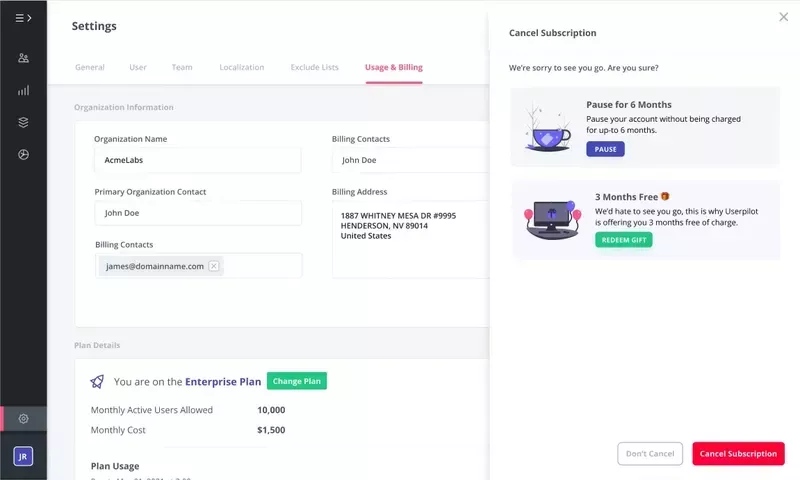The image size is (800, 480).
Task: Open the JR user avatar menu
Action: (x=23, y=456)
